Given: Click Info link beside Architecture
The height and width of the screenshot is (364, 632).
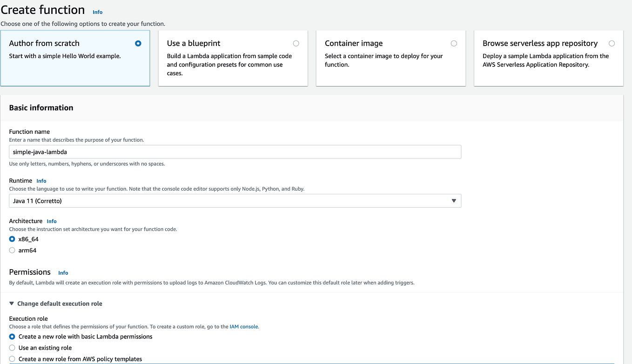Looking at the screenshot, I should point(52,221).
